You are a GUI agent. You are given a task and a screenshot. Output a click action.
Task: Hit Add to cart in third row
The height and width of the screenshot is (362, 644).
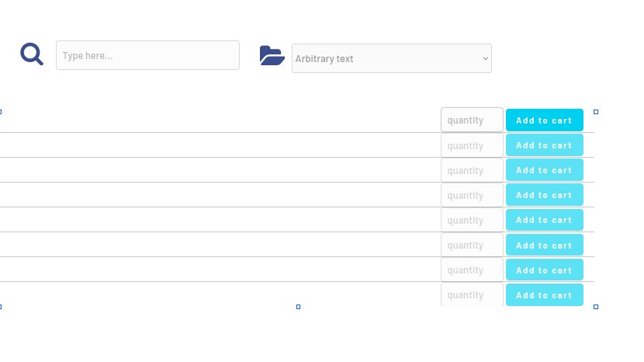click(x=544, y=170)
